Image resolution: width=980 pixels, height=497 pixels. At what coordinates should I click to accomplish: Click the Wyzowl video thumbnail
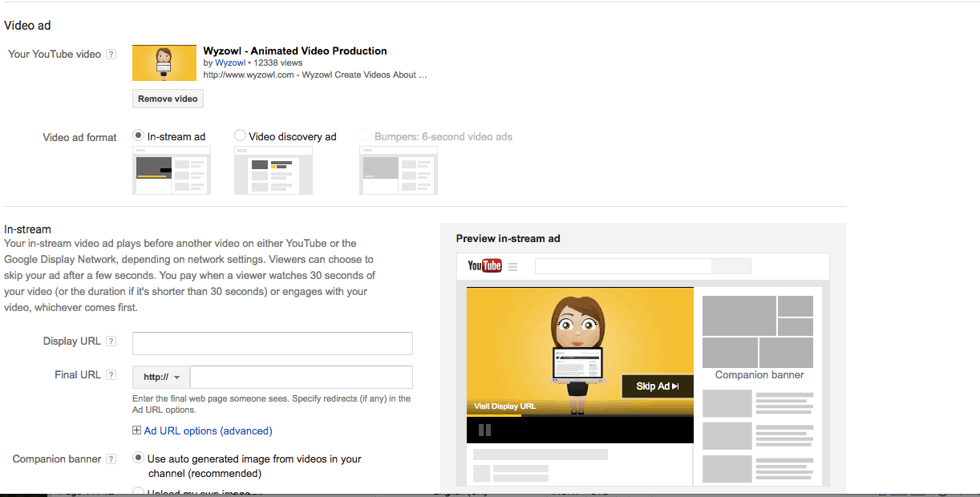(164, 63)
